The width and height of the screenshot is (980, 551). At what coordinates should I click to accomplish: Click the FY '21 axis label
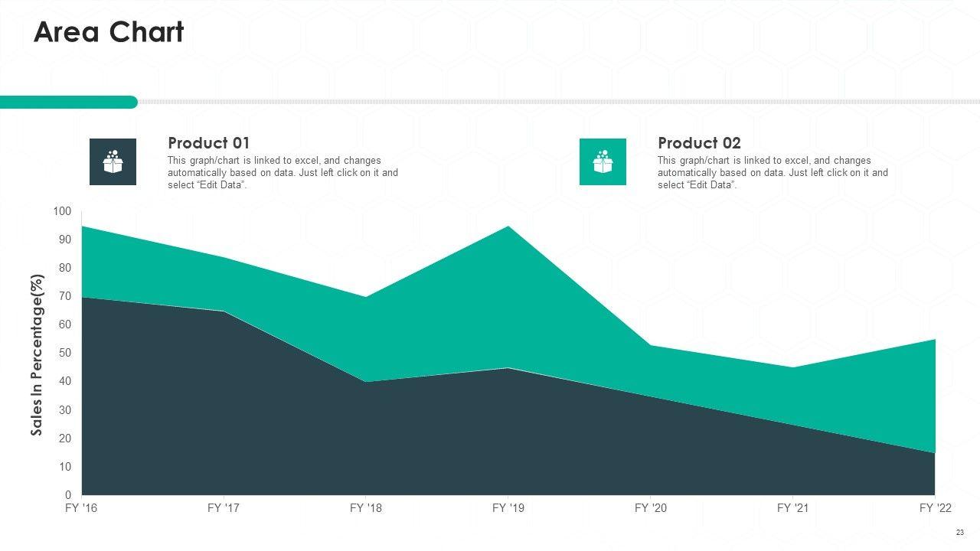point(792,508)
